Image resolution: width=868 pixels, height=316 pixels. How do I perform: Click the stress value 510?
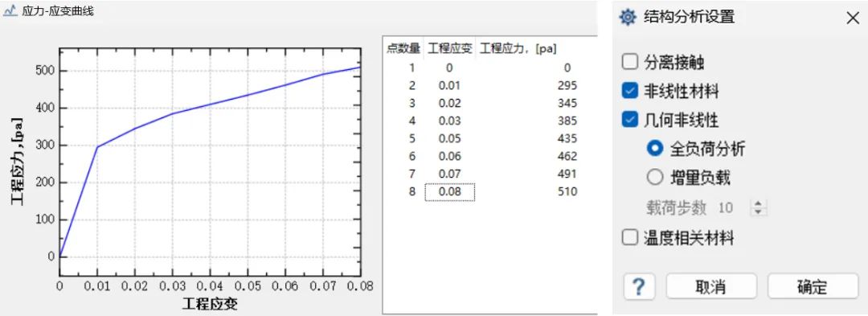567,191
